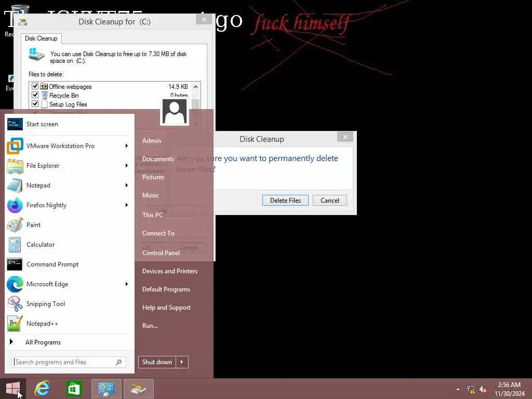Launch Command Prompt icon
The height and width of the screenshot is (399, 532).
tap(15, 264)
